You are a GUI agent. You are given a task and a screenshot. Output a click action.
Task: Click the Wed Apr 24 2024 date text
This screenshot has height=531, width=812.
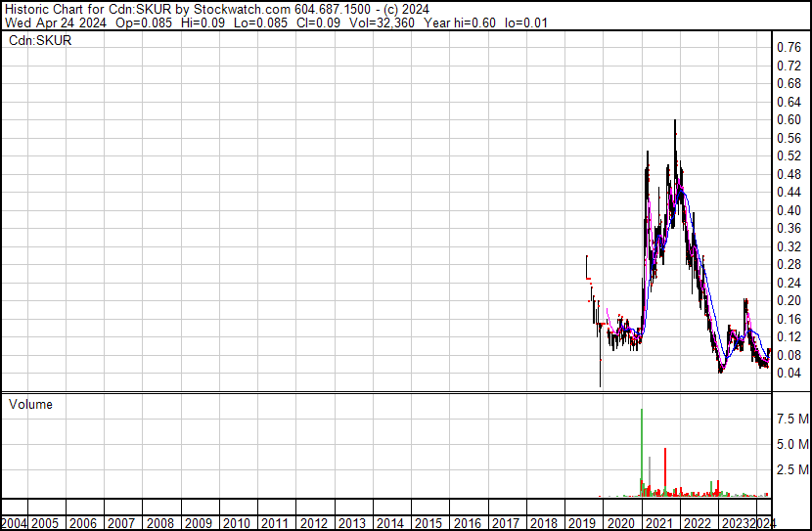(56, 22)
